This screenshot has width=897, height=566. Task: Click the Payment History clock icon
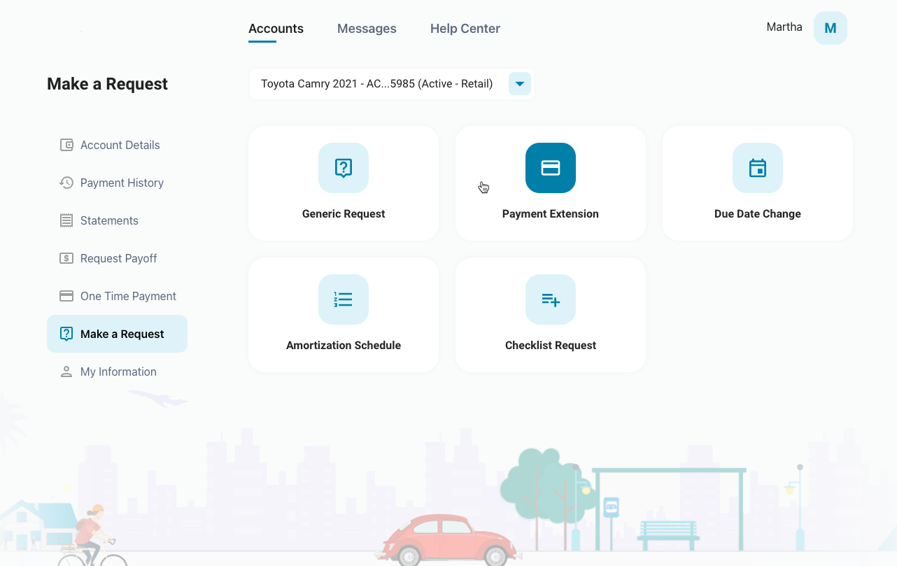(x=66, y=183)
